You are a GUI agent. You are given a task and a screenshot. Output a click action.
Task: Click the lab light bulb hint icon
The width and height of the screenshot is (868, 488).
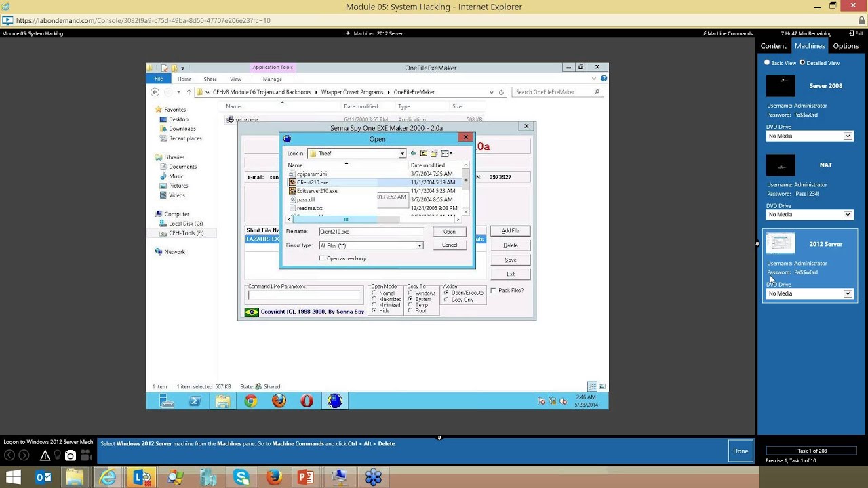pos(58,455)
